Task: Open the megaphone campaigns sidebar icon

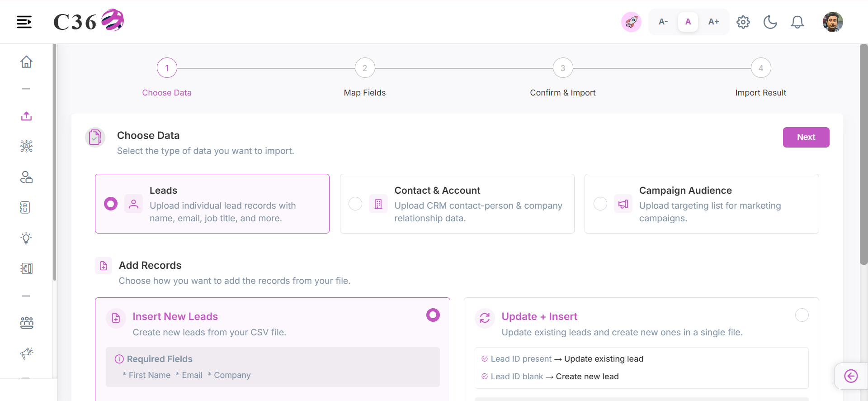Action: pos(27,353)
